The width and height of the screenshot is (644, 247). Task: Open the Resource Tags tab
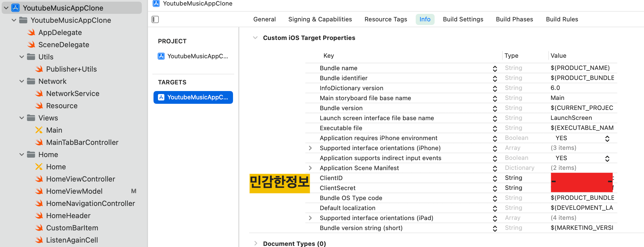coord(386,19)
